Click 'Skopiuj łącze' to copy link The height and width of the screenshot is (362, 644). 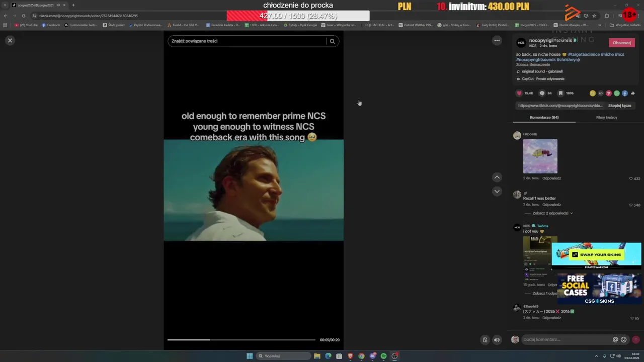click(619, 106)
